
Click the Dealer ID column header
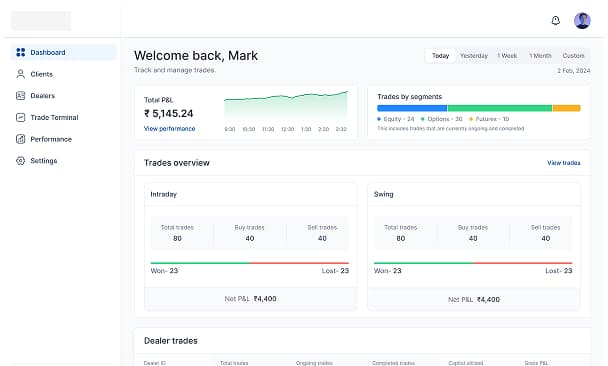point(155,363)
